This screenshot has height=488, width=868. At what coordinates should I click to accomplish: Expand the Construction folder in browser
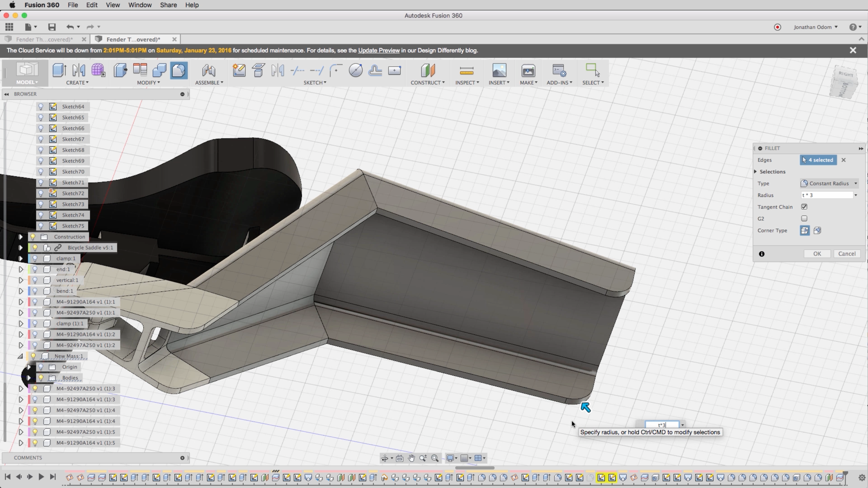[x=21, y=237]
